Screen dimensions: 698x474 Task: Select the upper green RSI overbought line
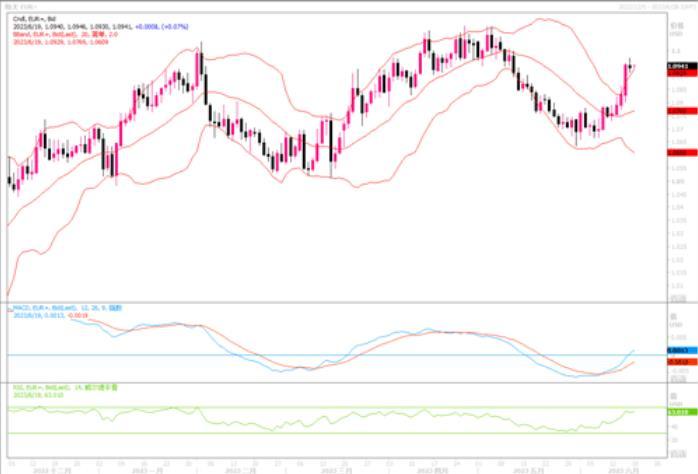(300, 408)
